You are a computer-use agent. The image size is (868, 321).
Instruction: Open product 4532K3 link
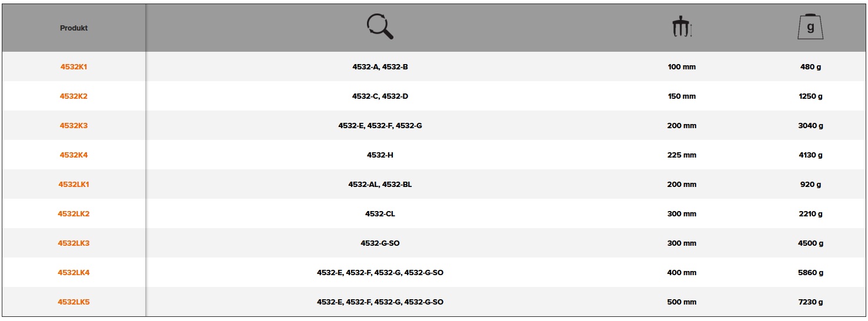click(x=74, y=126)
